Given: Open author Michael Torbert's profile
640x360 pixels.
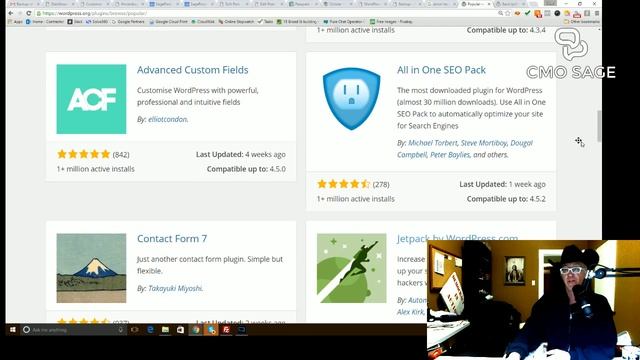Looking at the screenshot, I should (x=433, y=143).
